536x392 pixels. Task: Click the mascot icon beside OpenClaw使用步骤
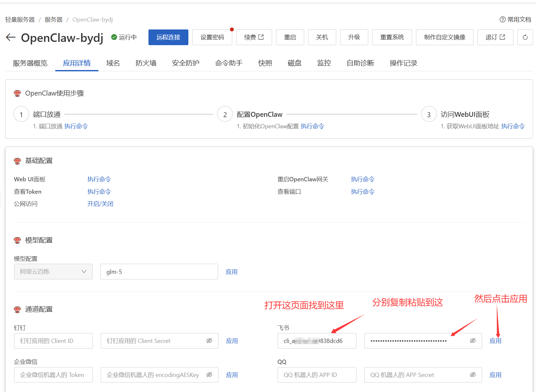[x=17, y=93]
